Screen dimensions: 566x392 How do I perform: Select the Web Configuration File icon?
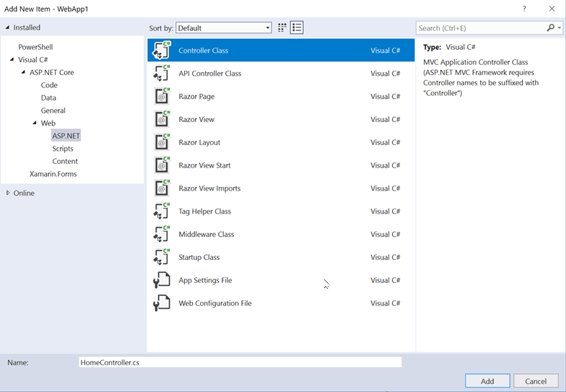coord(162,303)
